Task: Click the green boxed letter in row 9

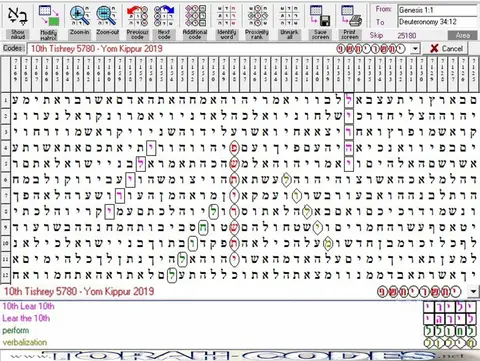Action: point(203,227)
